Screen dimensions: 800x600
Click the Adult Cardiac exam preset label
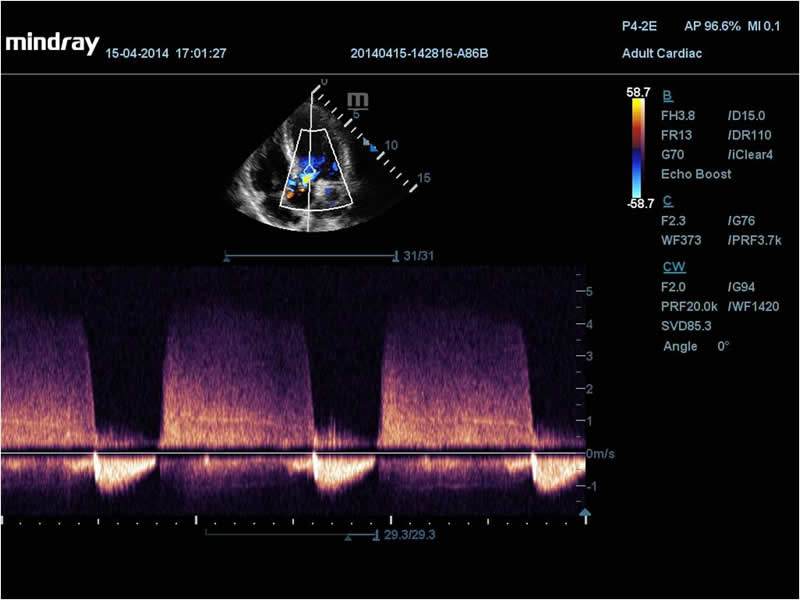coord(661,53)
